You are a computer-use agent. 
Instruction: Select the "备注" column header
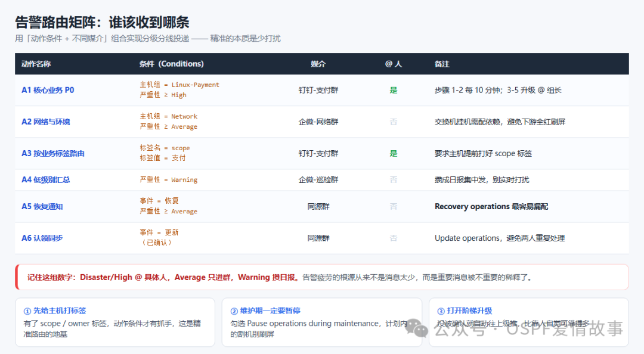[442, 64]
